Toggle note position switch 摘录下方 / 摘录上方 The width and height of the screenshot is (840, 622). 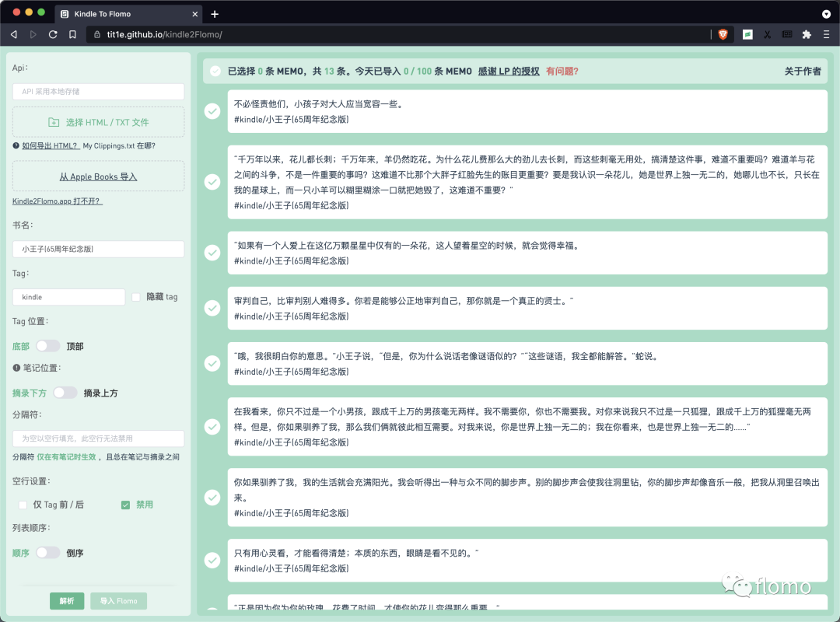(x=65, y=393)
